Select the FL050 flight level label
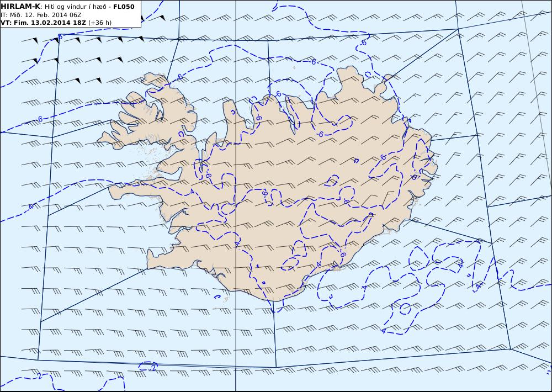 [x=124, y=7]
